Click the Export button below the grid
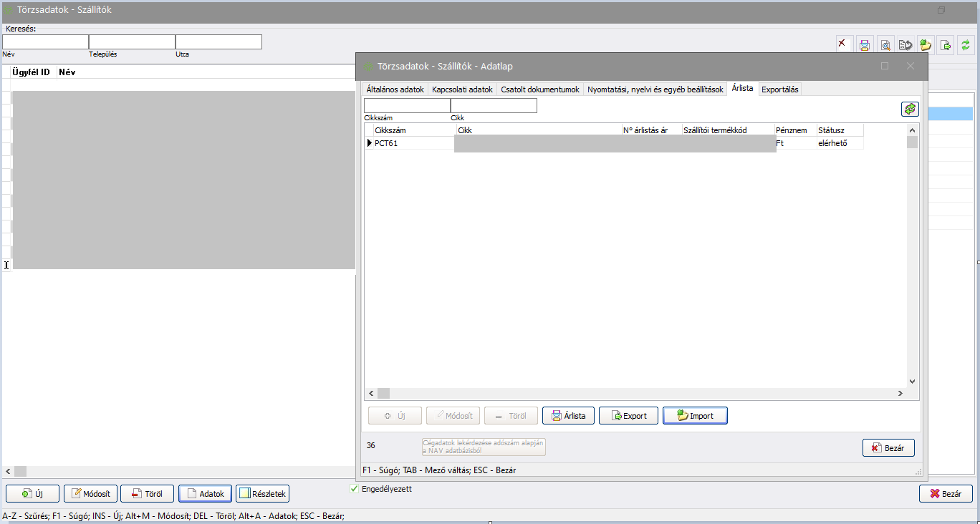 tap(628, 416)
